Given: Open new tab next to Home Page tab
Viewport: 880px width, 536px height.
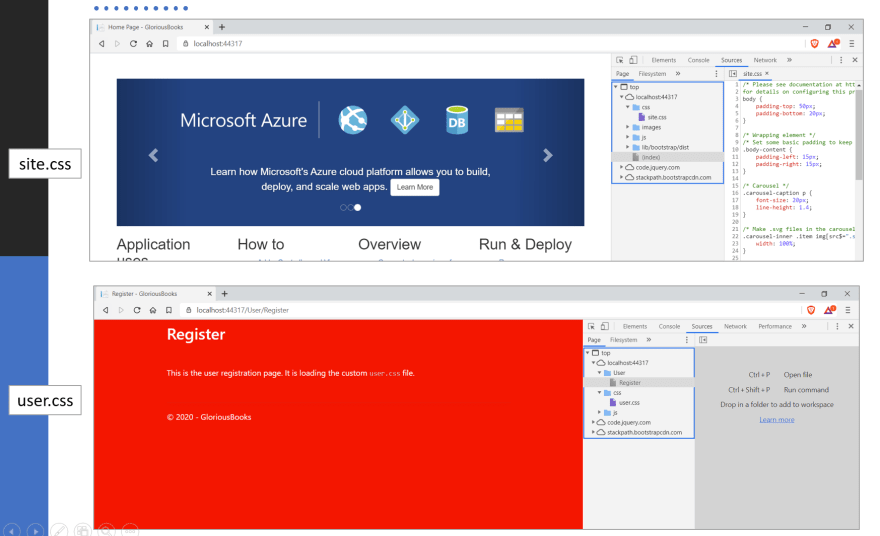Looking at the screenshot, I should coord(222,27).
